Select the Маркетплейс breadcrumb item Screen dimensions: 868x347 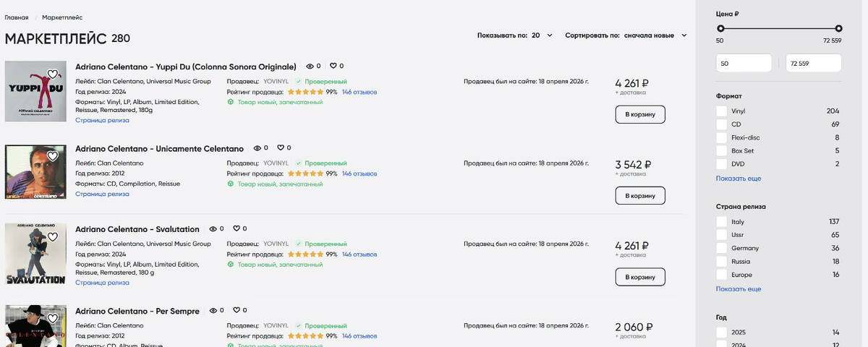pyautogui.click(x=62, y=17)
